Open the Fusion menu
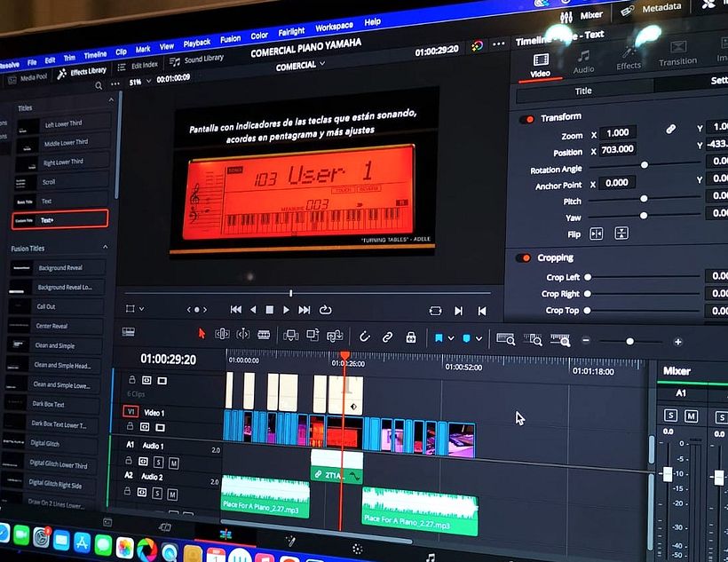 [230, 39]
